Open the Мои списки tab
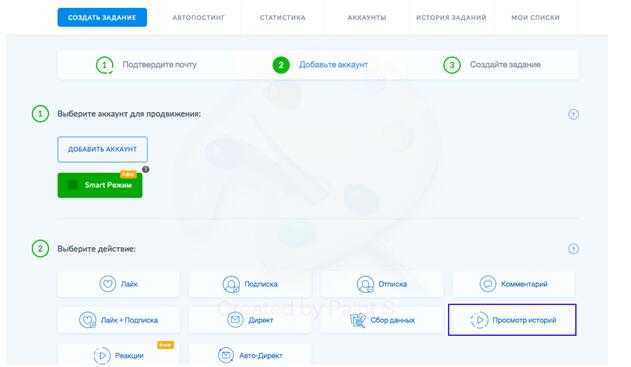The width and height of the screenshot is (631, 367). (536, 18)
